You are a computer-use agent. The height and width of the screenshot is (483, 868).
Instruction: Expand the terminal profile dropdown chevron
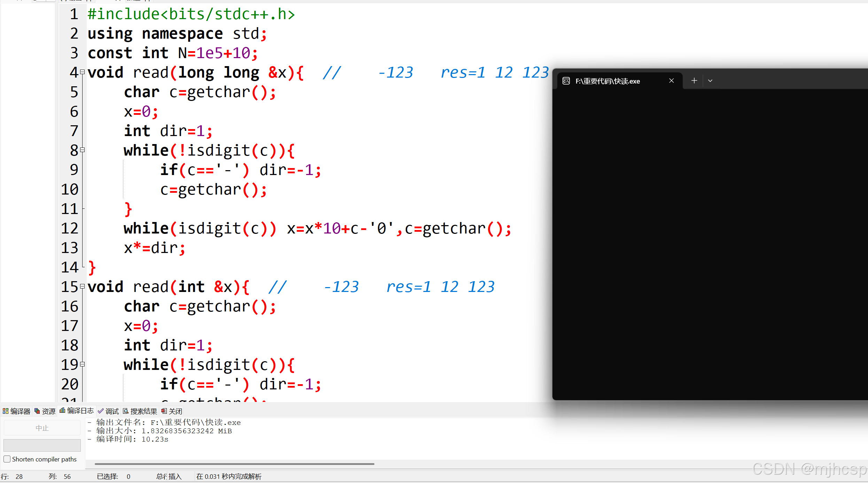click(x=710, y=81)
